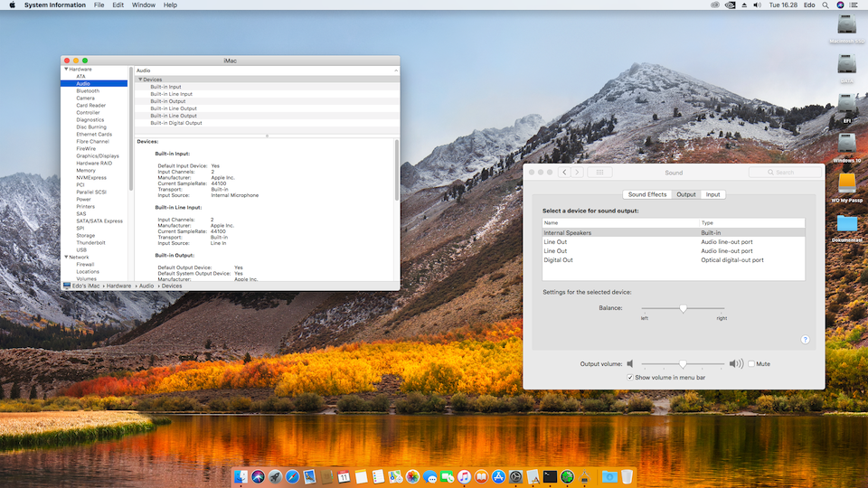Open Notification Center from the menu bar
868x488 pixels.
855,5
